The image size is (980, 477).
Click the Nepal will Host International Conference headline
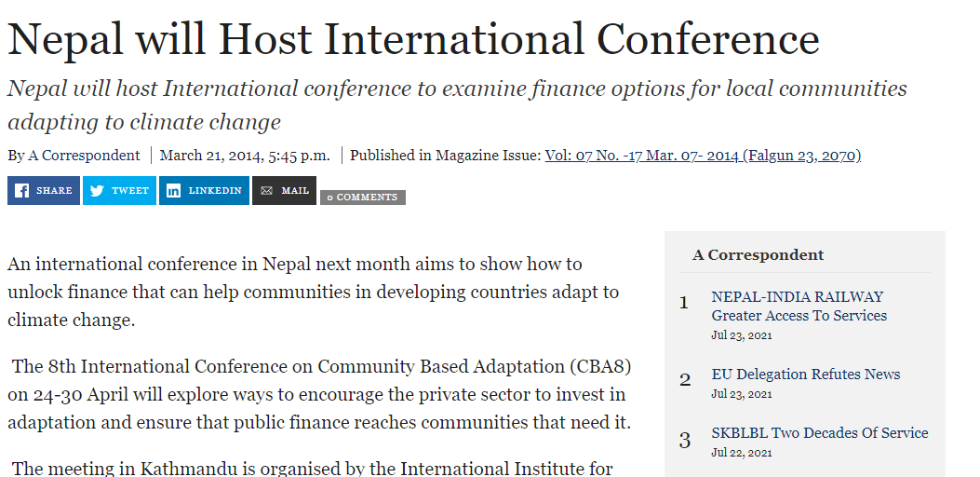413,39
